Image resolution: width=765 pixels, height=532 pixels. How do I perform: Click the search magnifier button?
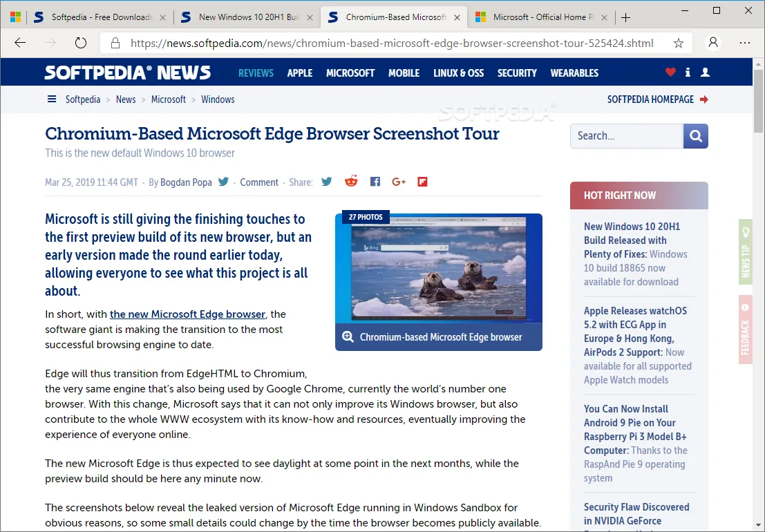[696, 136]
